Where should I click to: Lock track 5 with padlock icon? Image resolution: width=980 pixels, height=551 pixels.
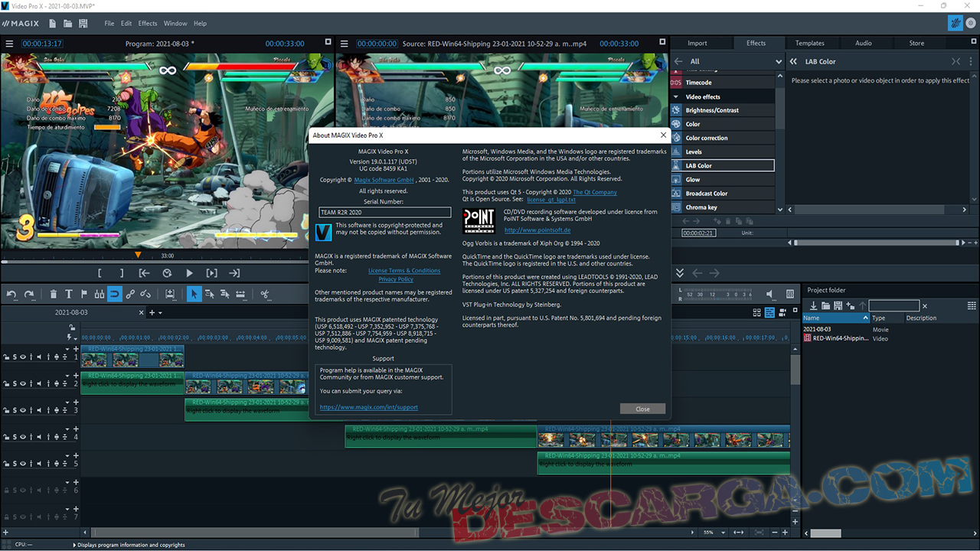coord(6,464)
